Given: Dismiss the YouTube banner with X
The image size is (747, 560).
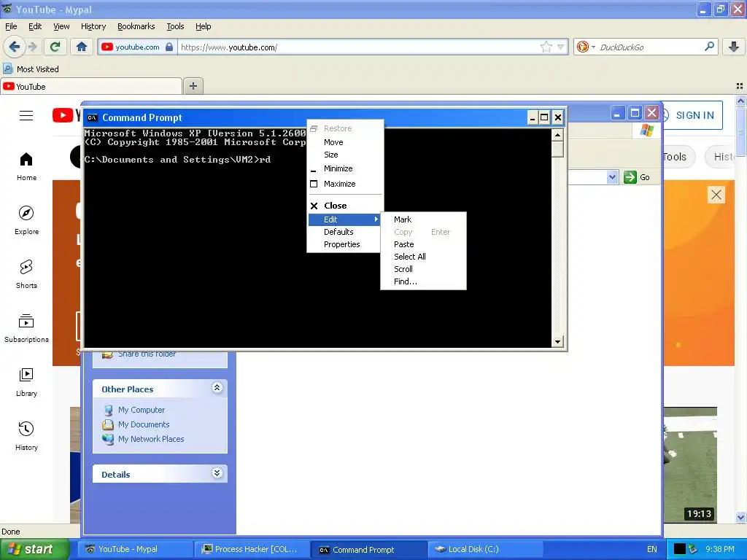Looking at the screenshot, I should click(x=716, y=195).
